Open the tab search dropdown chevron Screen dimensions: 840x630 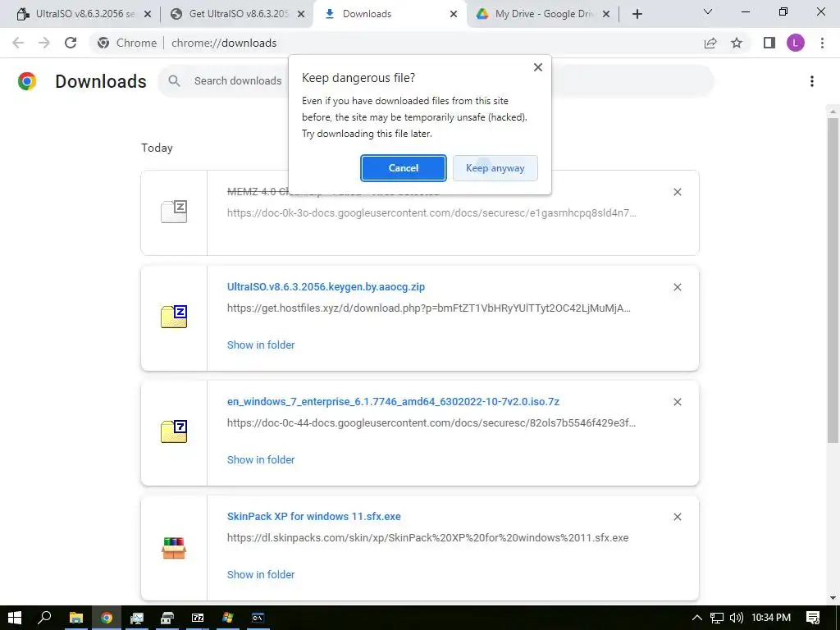click(708, 11)
